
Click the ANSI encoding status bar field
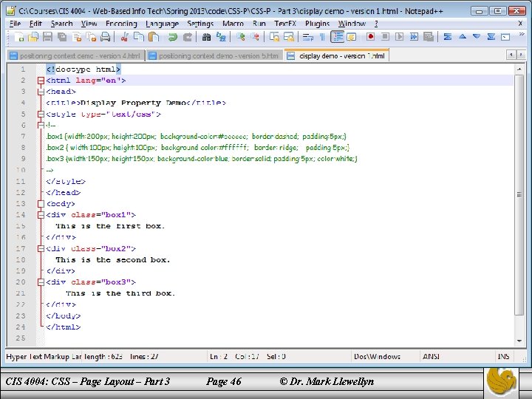pyautogui.click(x=431, y=357)
